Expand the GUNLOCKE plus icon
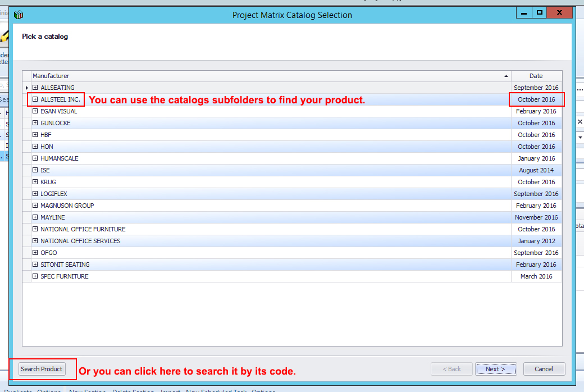 click(x=35, y=123)
